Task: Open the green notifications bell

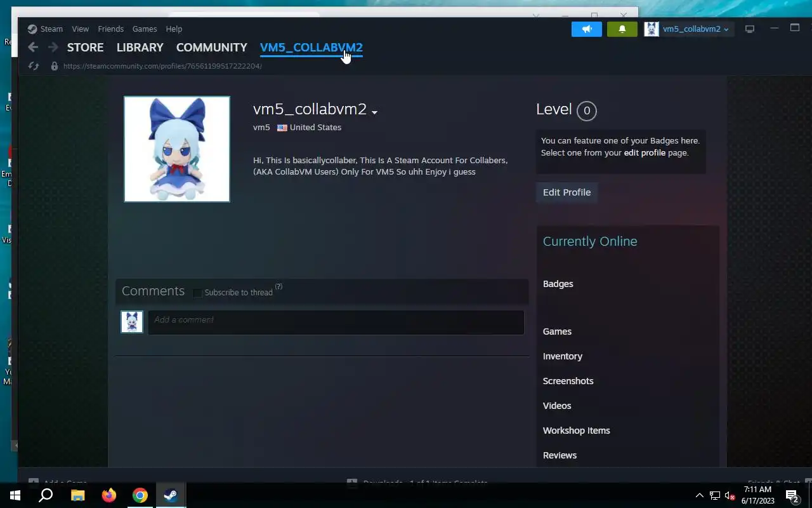Action: pos(622,29)
